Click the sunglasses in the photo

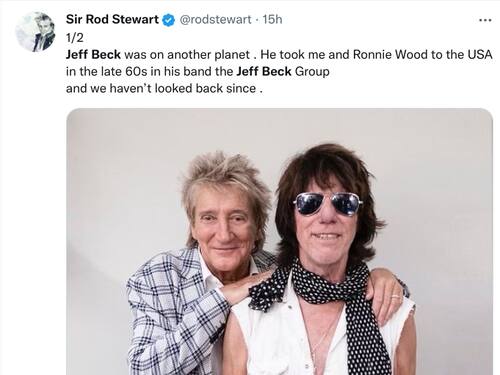(328, 203)
